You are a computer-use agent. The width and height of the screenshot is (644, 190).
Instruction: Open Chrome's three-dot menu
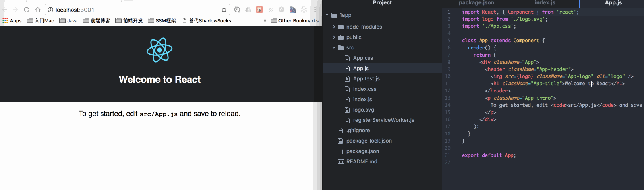[x=315, y=10]
